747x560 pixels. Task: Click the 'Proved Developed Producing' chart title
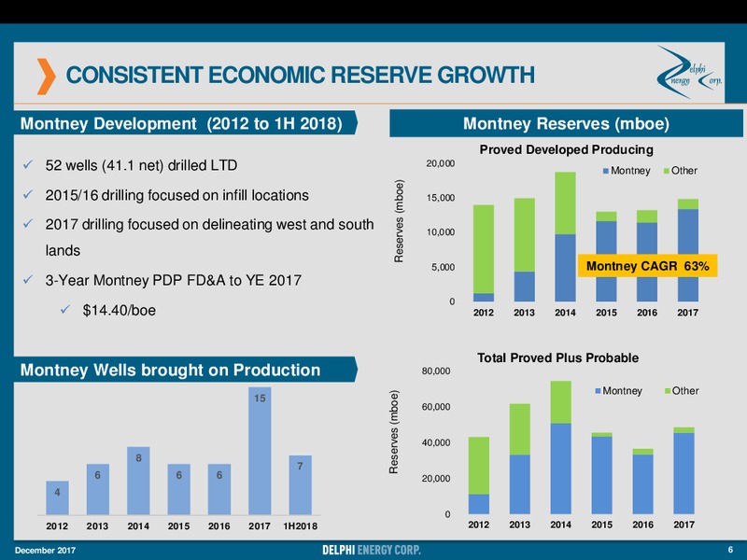(x=566, y=149)
